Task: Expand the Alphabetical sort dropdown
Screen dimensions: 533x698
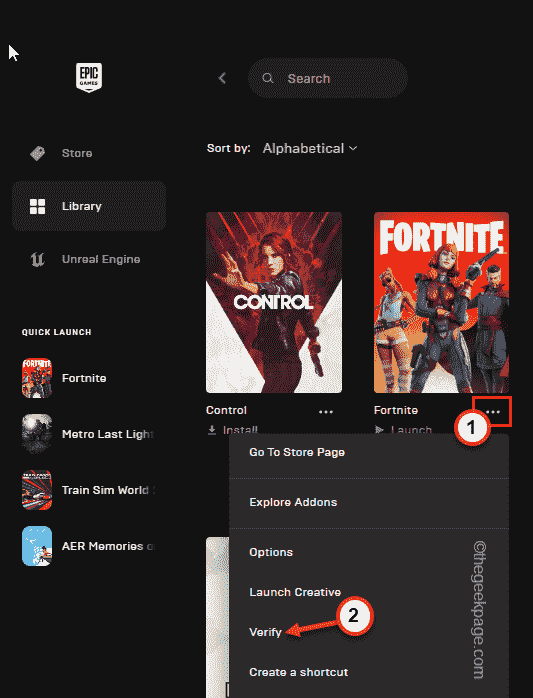Action: pos(310,148)
